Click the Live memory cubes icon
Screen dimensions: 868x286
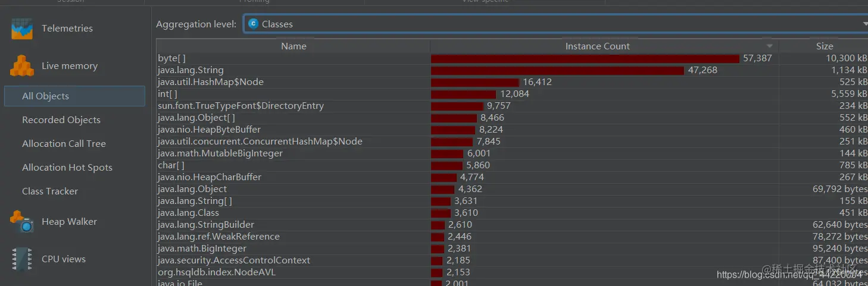click(22, 66)
